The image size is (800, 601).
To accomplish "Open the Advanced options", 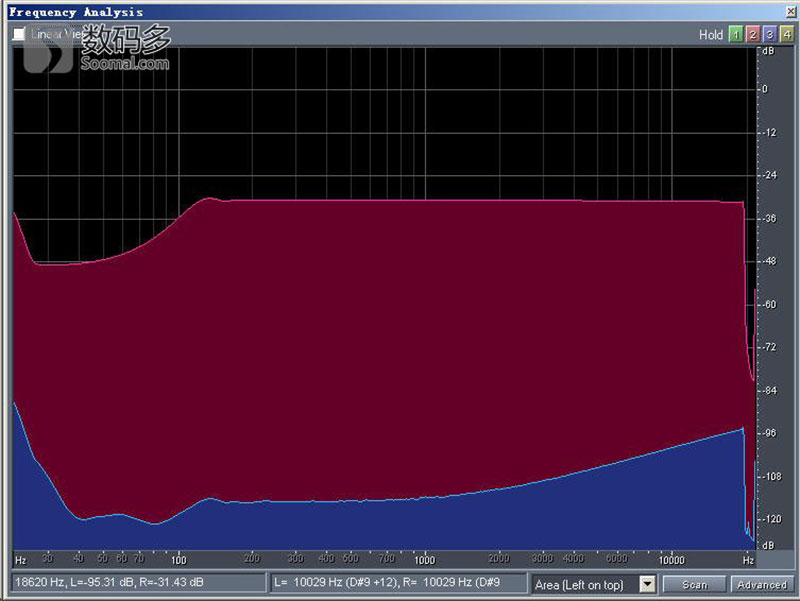I will pos(761,584).
